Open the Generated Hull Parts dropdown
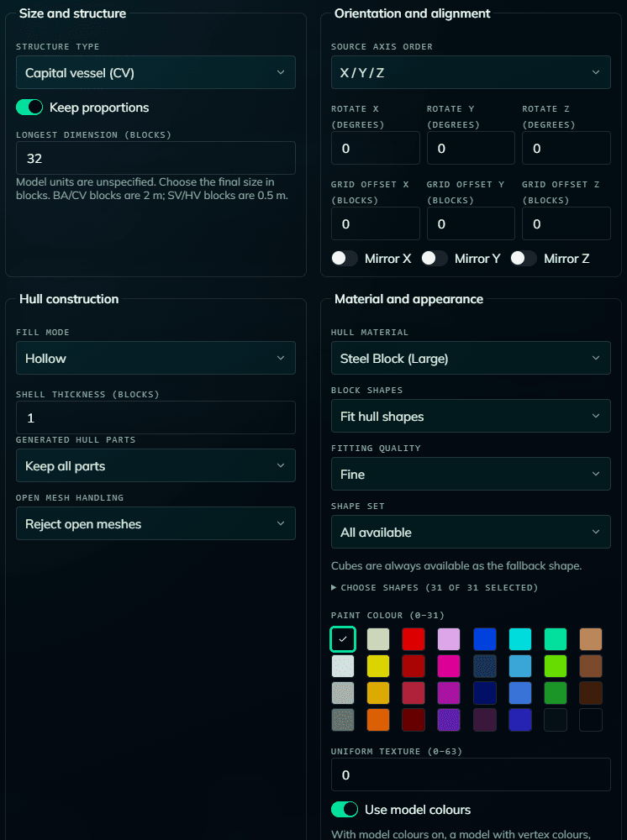This screenshot has width=627, height=840. (155, 465)
